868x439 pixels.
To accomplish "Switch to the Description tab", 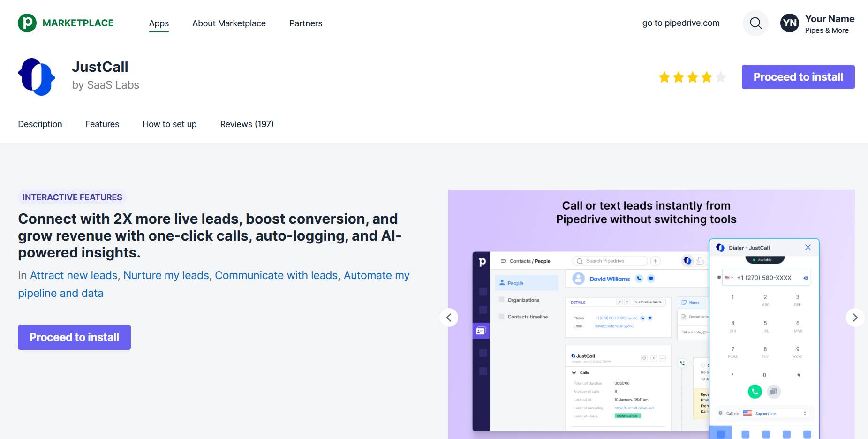I will click(40, 124).
